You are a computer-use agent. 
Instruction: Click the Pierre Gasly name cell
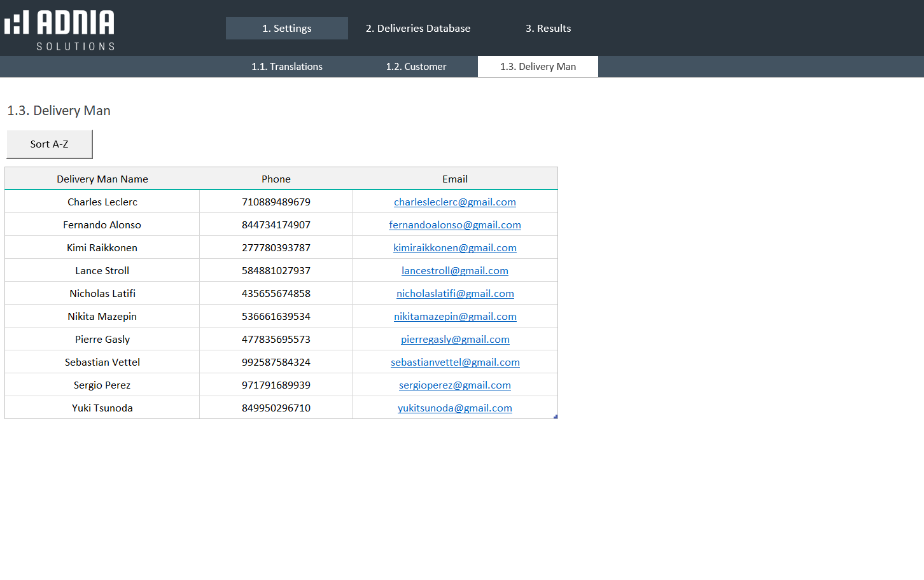click(102, 340)
